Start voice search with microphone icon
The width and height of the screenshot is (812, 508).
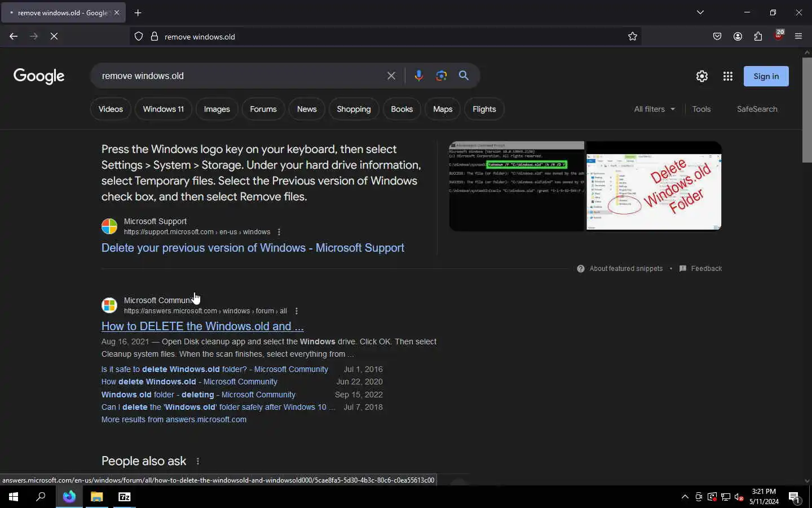(418, 76)
